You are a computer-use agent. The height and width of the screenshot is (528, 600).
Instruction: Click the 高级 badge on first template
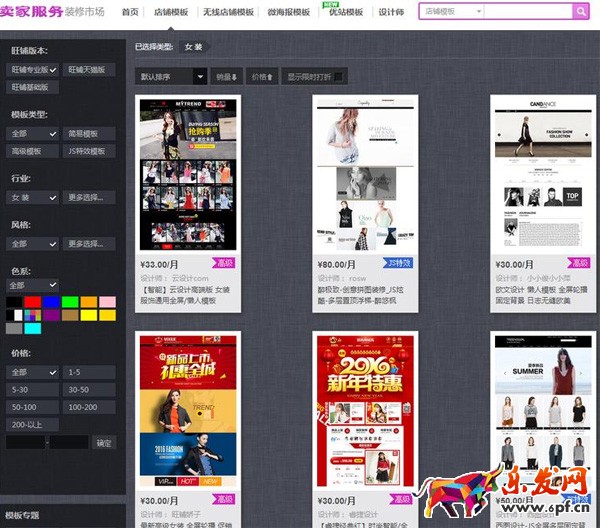click(223, 264)
